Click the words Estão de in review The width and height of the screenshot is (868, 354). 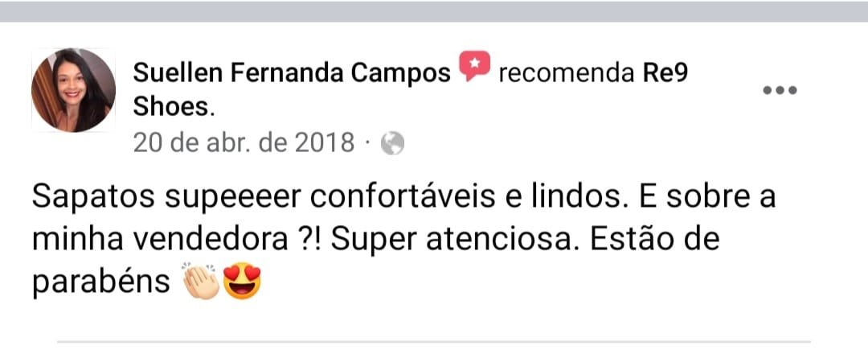(x=655, y=240)
